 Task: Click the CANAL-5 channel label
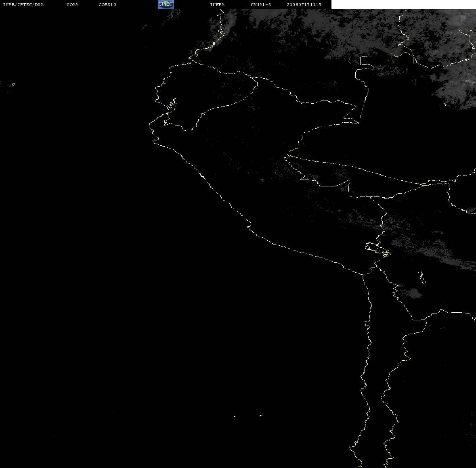261,4
